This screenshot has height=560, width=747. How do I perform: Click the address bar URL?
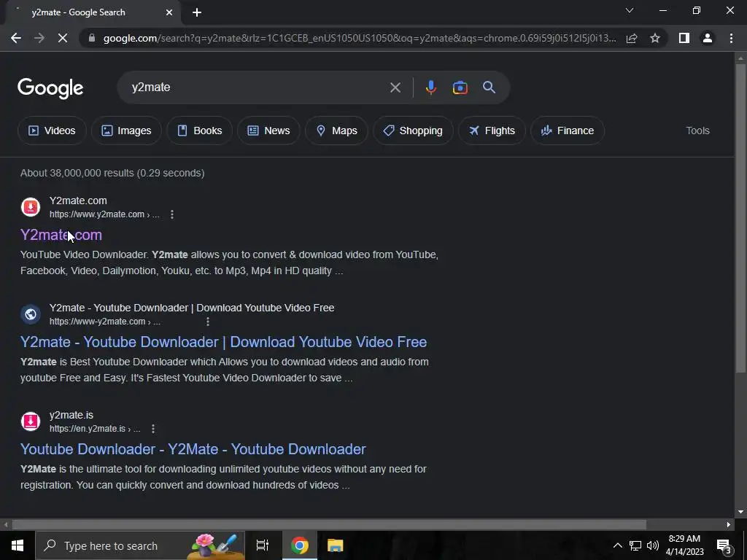click(360, 38)
